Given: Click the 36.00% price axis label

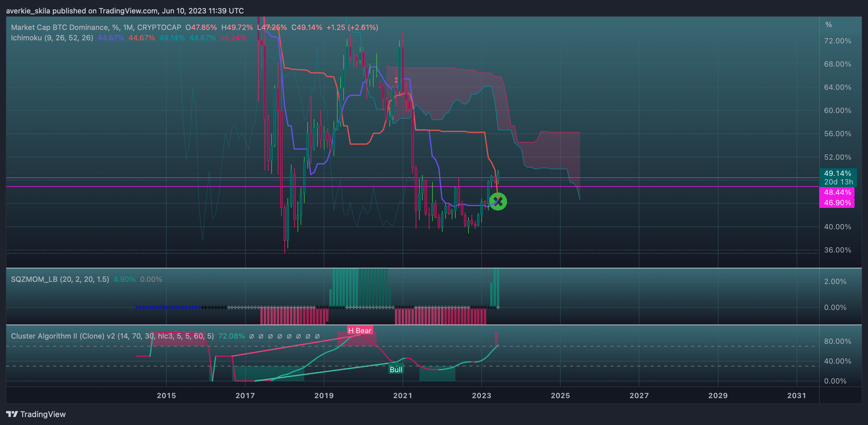Looking at the screenshot, I should [838, 250].
